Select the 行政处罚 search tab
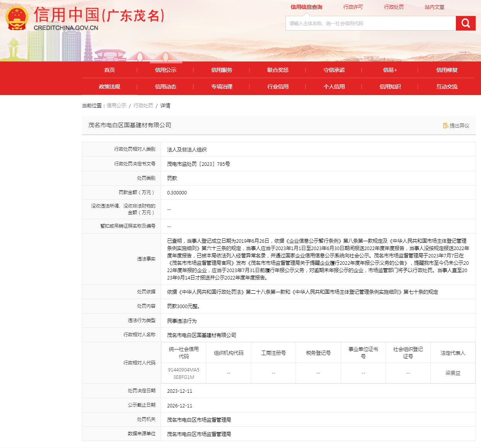This screenshot has height=448, width=481. point(394,7)
